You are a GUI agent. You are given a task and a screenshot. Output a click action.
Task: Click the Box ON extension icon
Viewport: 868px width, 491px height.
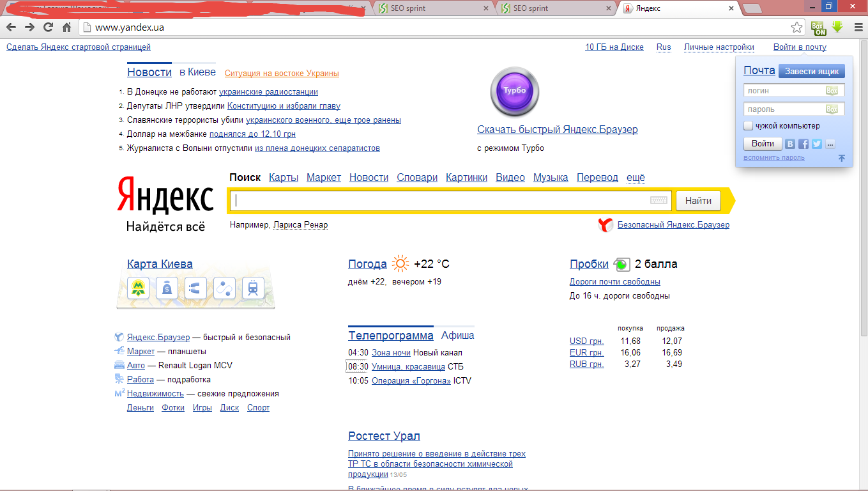click(818, 27)
